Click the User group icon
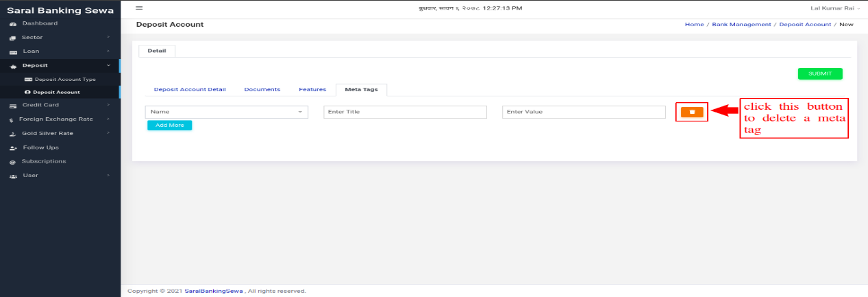This screenshot has height=297, width=868. [x=13, y=176]
